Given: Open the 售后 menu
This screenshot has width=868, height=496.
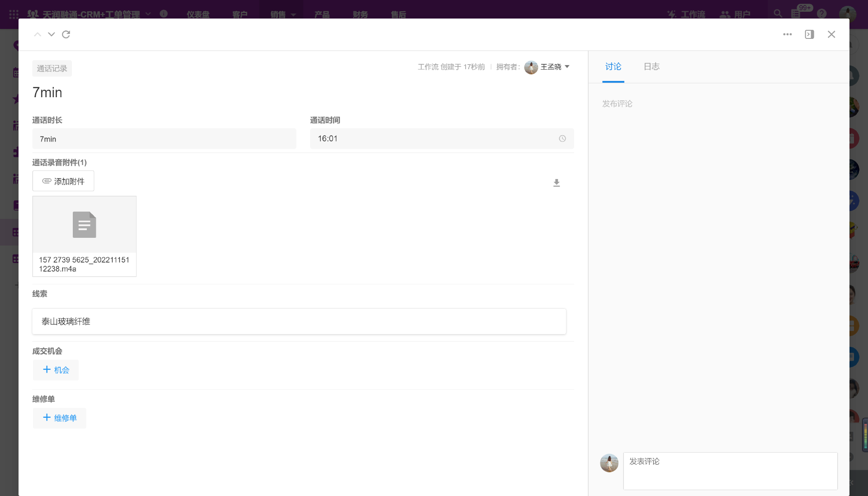Looking at the screenshot, I should (x=398, y=14).
